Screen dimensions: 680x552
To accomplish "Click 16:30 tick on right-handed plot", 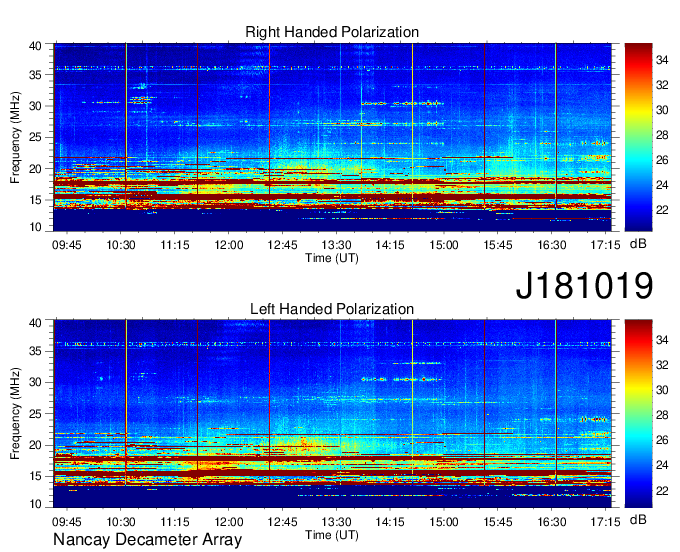I will 552,245.
